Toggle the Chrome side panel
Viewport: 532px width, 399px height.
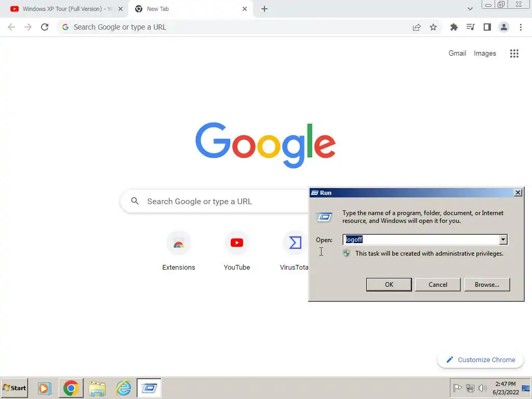coord(487,27)
